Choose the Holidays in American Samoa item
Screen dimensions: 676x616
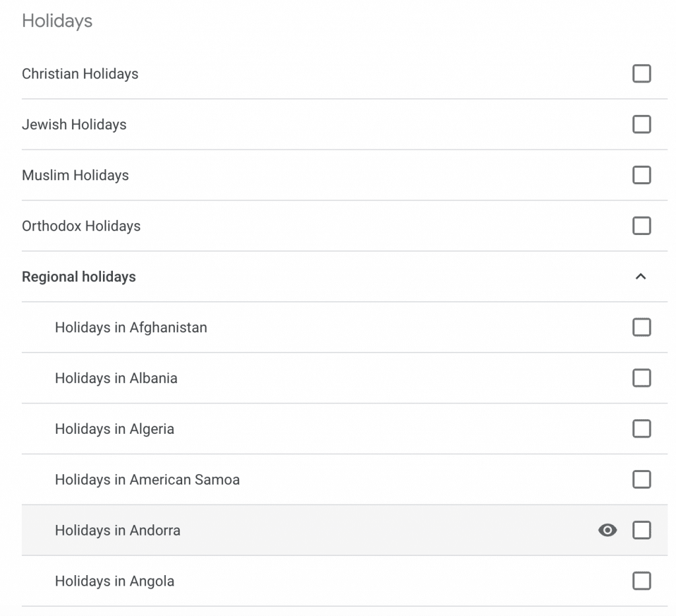(x=147, y=479)
